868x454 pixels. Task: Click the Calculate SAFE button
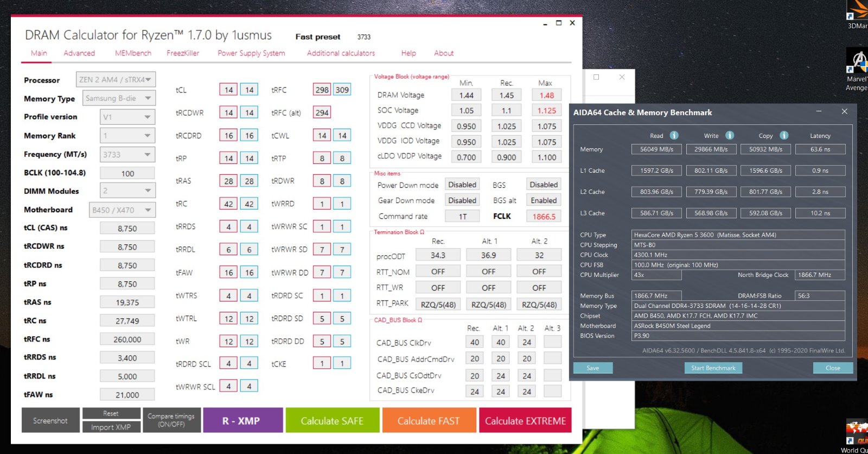pos(332,420)
